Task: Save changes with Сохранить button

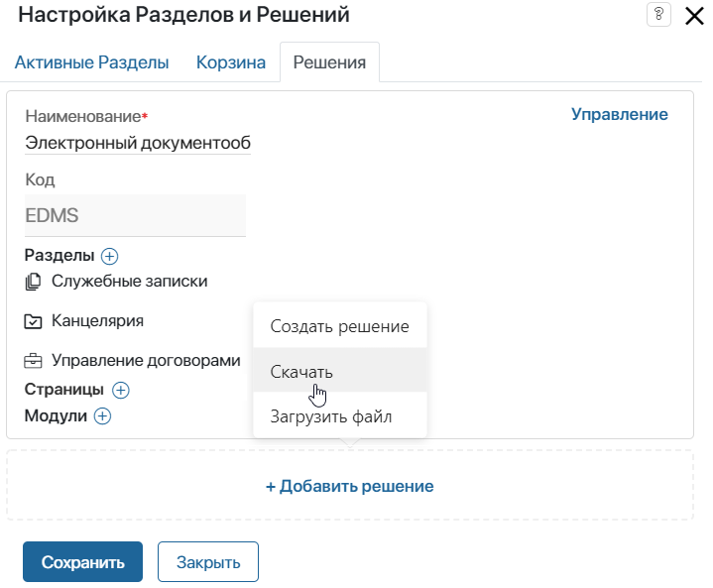Action: 82,561
